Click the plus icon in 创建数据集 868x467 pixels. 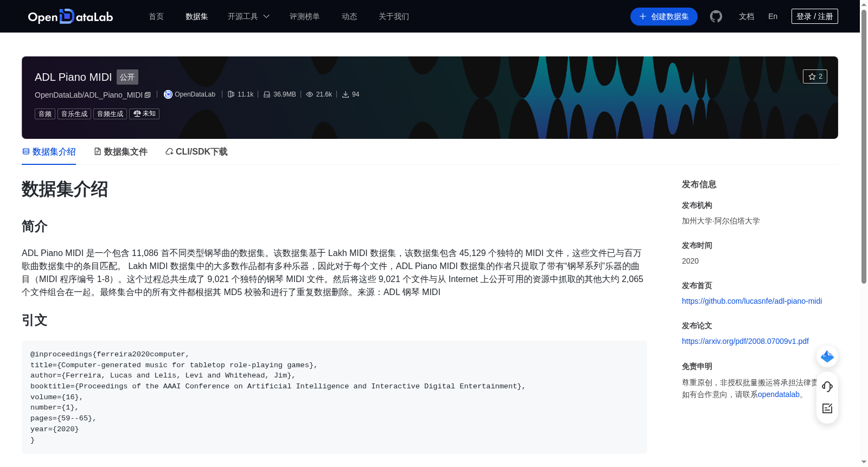pos(643,17)
